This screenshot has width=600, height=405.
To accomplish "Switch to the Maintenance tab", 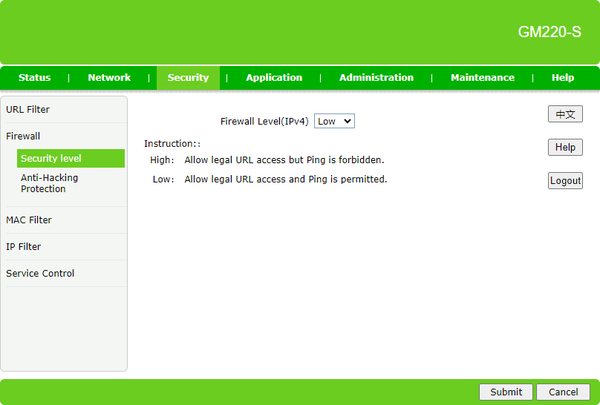I will (x=482, y=78).
